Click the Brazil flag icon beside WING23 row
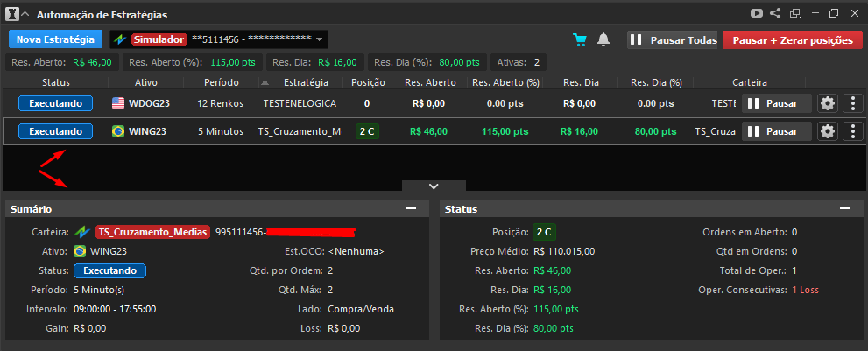Image resolution: width=868 pixels, height=351 pixels. pyautogui.click(x=118, y=131)
